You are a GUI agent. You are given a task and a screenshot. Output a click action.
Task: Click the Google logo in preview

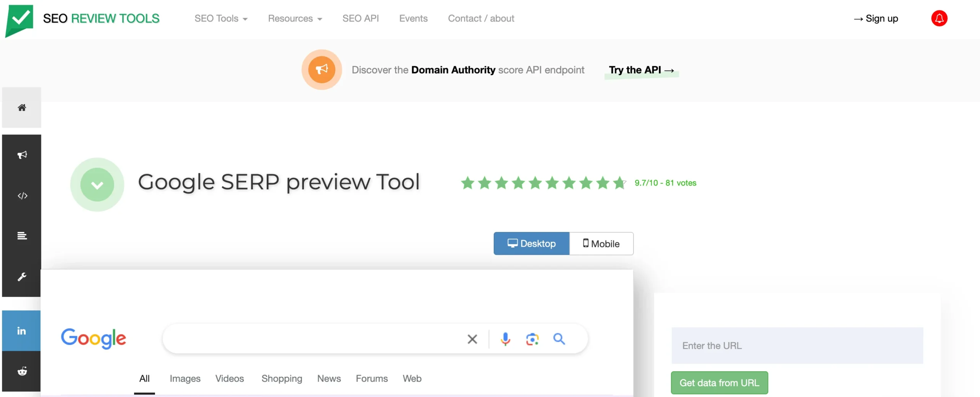click(x=93, y=338)
